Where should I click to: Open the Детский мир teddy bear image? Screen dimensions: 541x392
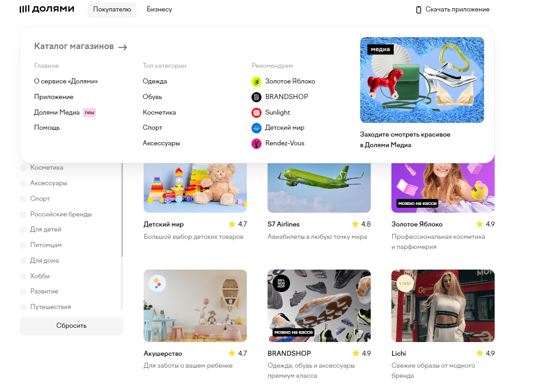(x=195, y=188)
